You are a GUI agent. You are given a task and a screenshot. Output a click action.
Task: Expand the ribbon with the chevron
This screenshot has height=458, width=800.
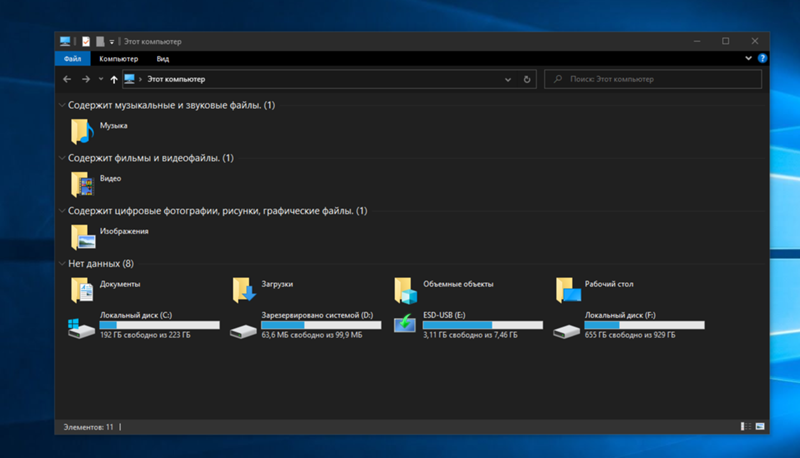click(x=748, y=58)
